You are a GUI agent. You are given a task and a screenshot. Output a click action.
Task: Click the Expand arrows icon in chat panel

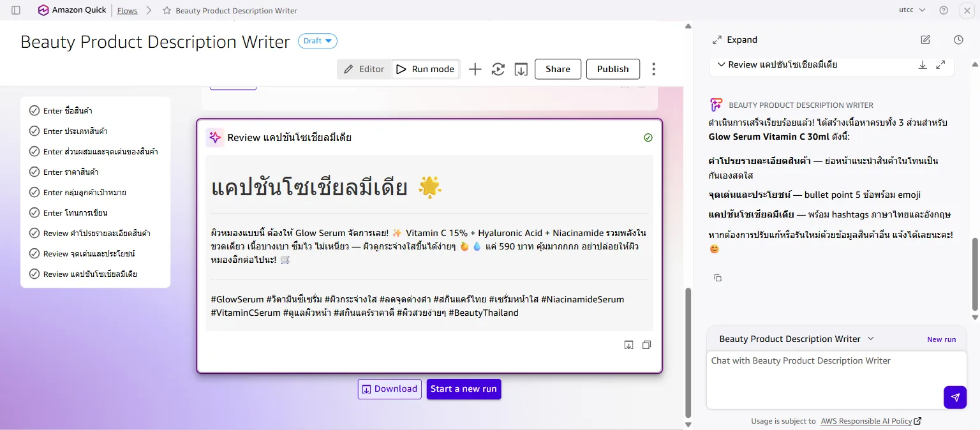[717, 40]
